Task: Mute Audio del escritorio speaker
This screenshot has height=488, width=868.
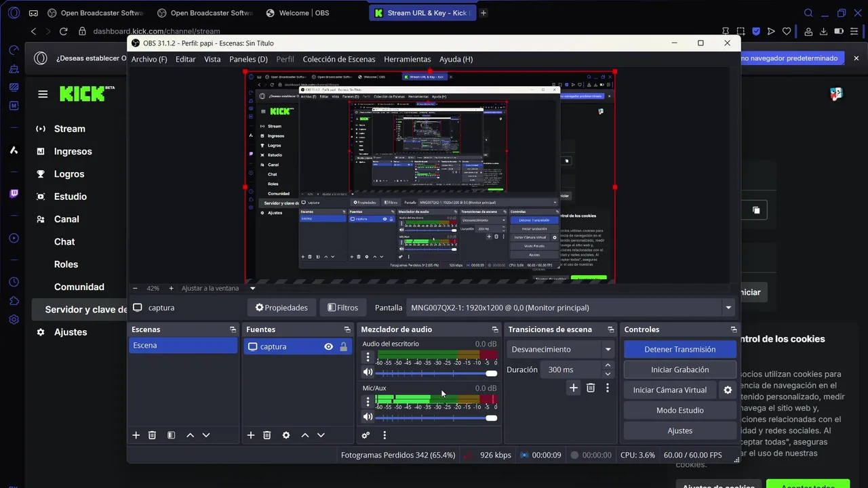Action: [x=368, y=372]
